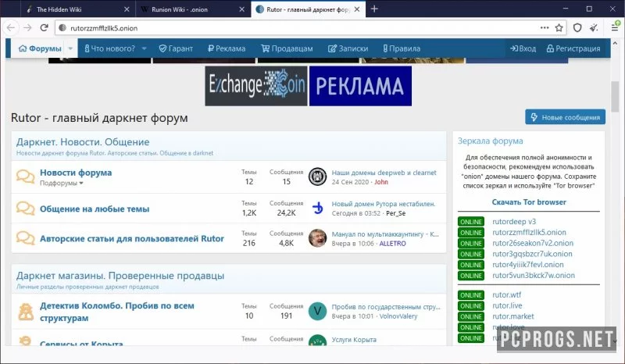Click the Зеркала форума heading
Screen dimensions: 625x364
[x=491, y=141]
